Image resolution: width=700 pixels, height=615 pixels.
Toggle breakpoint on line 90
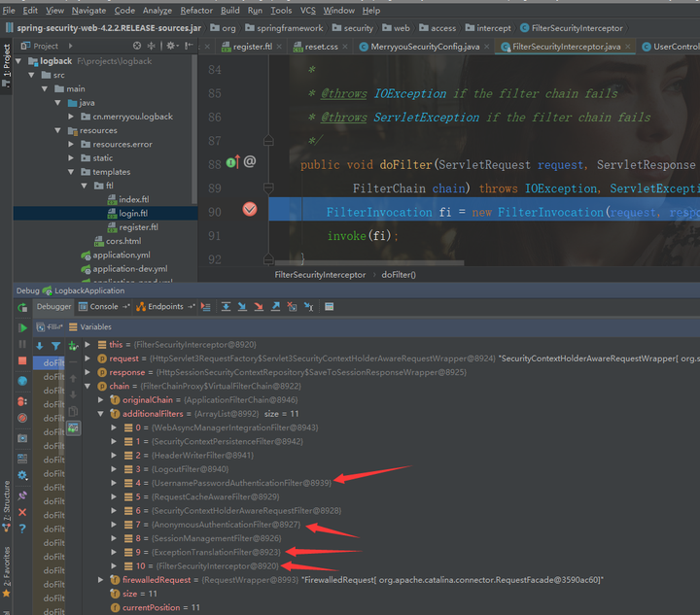pos(250,211)
